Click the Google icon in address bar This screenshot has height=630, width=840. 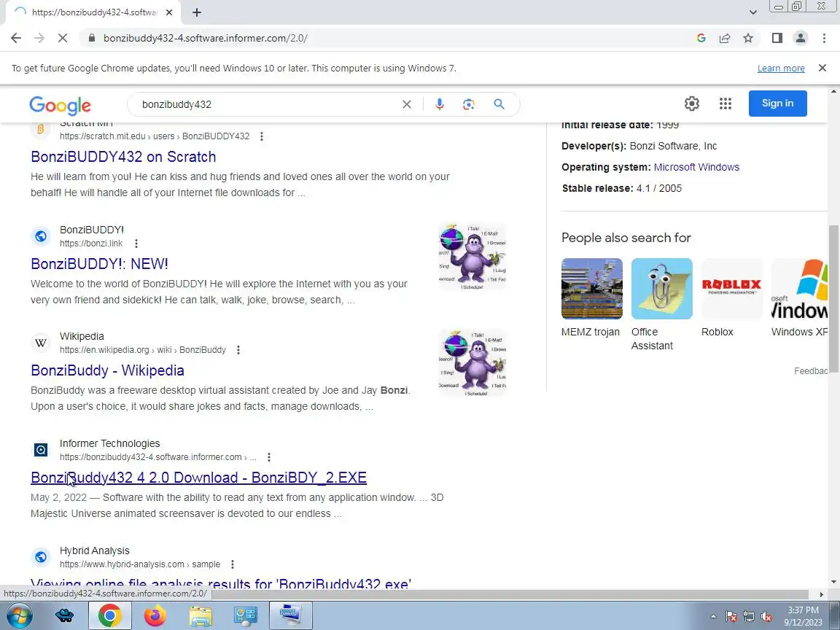tap(701, 38)
